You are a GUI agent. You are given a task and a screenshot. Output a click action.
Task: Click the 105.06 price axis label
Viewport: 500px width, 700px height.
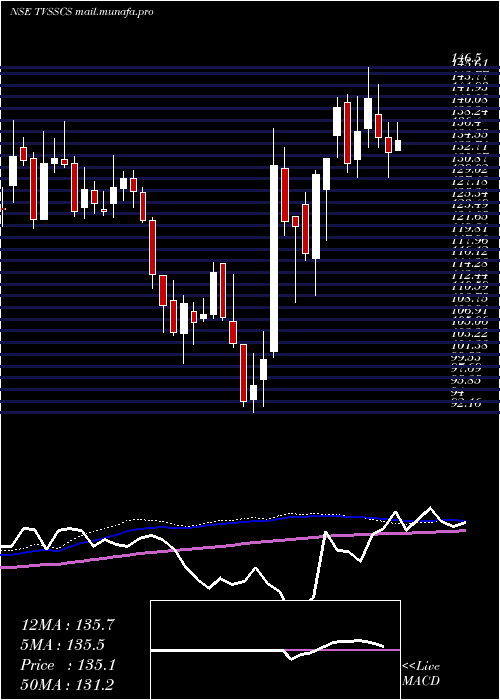[470, 322]
